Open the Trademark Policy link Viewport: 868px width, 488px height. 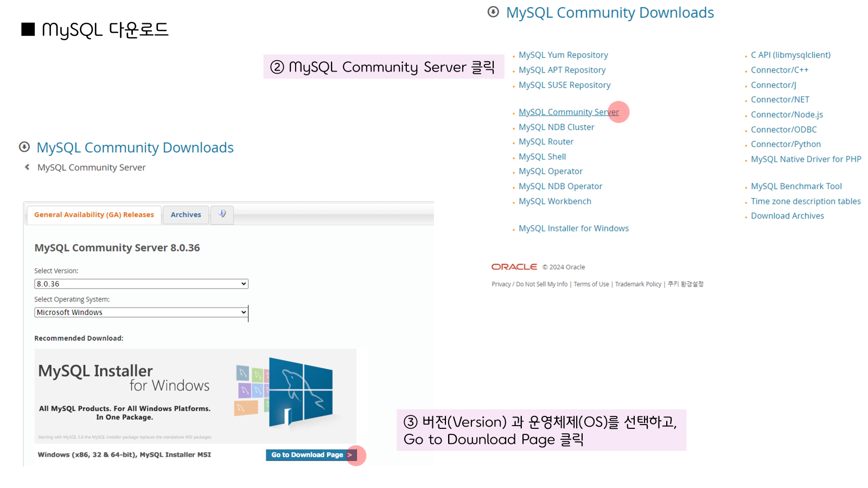pos(638,284)
